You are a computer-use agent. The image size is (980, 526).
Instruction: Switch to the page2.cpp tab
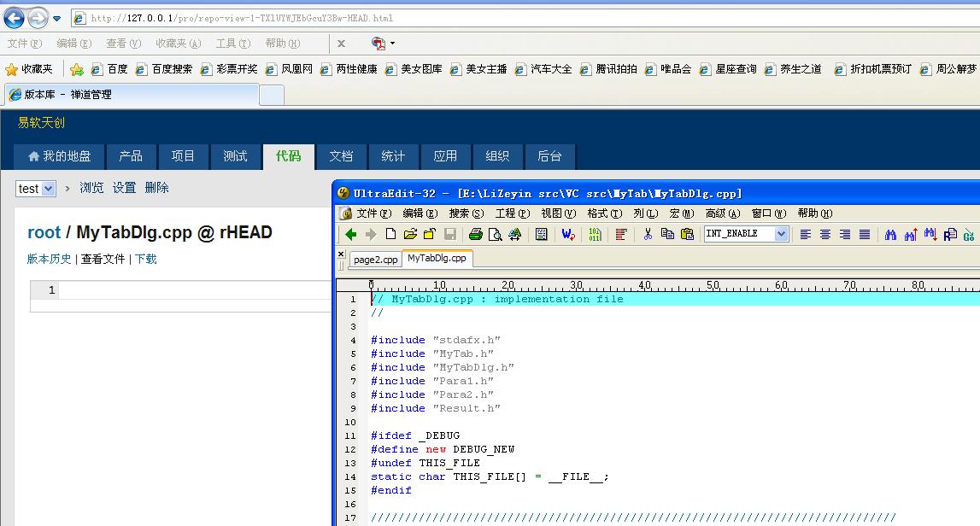(376, 259)
